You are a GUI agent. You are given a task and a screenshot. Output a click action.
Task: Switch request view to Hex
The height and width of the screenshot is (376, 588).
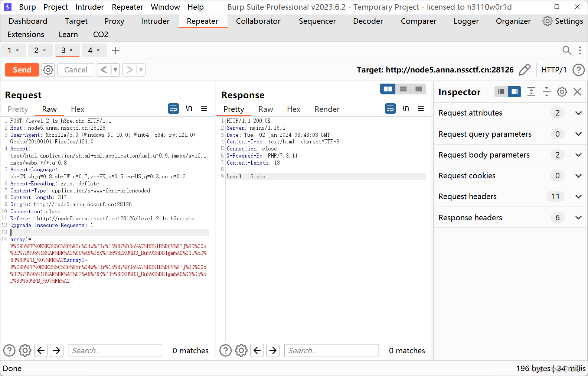(78, 109)
